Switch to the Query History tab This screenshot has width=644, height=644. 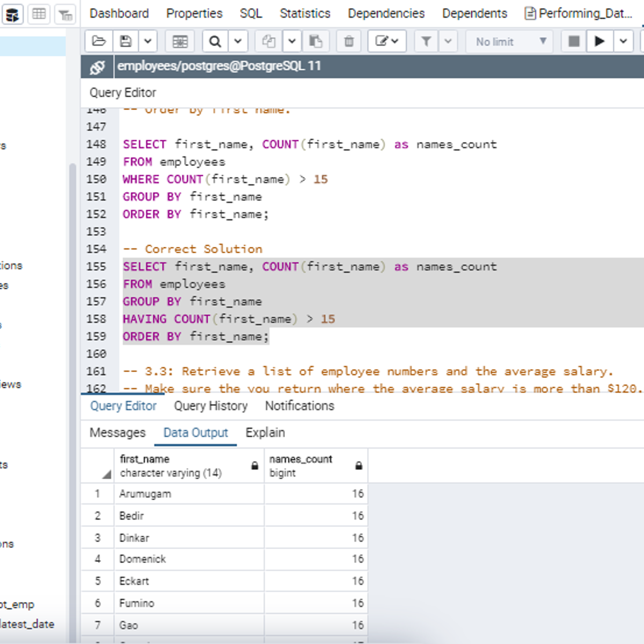click(x=210, y=406)
